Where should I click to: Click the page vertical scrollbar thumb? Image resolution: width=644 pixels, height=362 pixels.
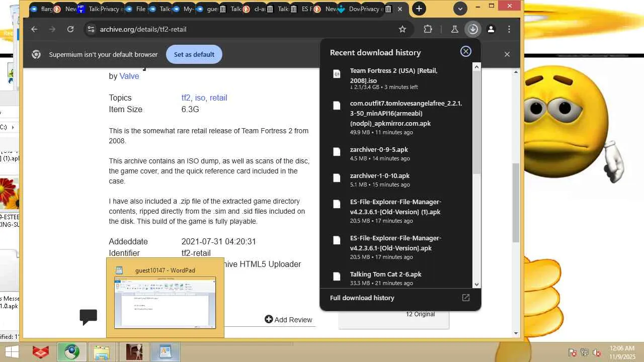click(x=516, y=202)
